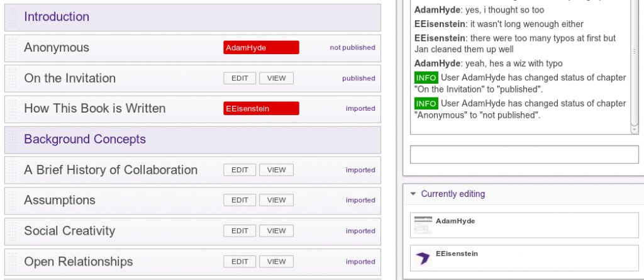
Task: Click the chat scrollbar down arrow
Action: click(634, 130)
